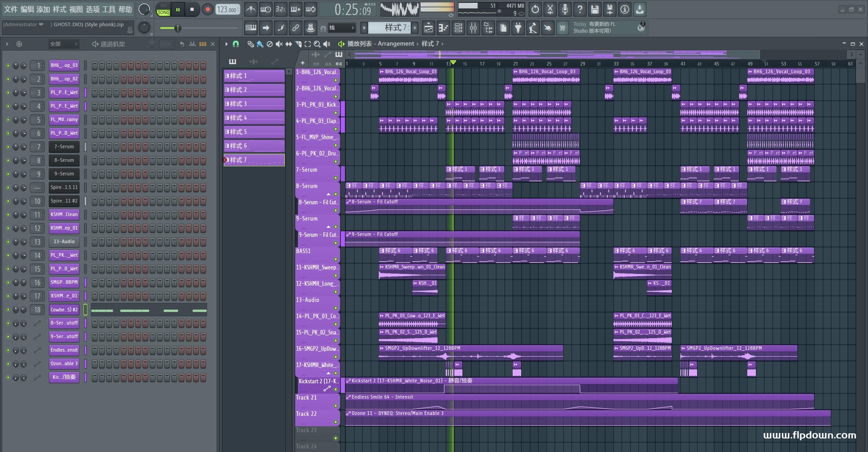The width and height of the screenshot is (868, 452).
Task: Select 样式 3 in the pattern picker
Action: coord(254,104)
